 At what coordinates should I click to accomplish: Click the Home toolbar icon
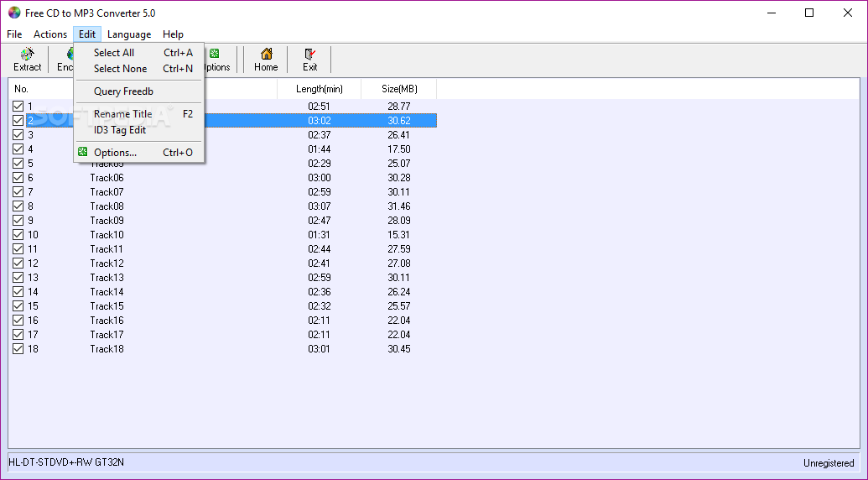point(266,54)
